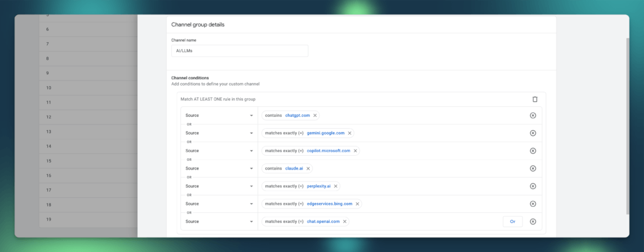Image resolution: width=644 pixels, height=252 pixels.
Task: Remove the perplexity.ai condition row
Action: (x=533, y=186)
